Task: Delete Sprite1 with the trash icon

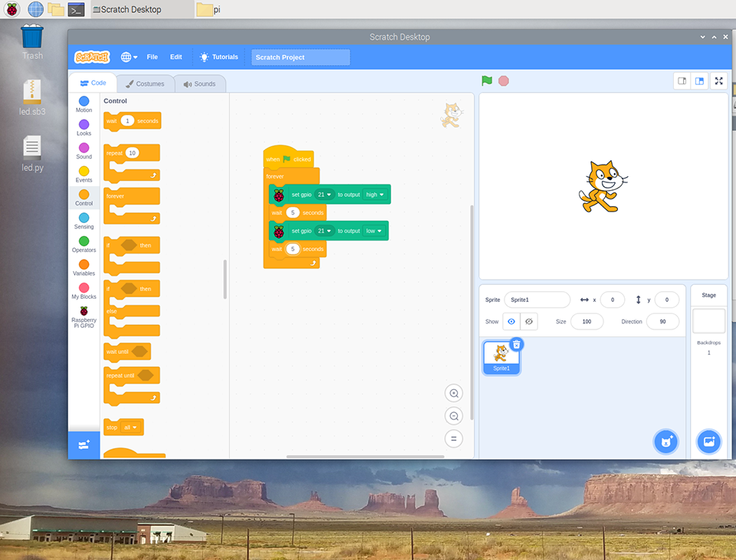Action: (516, 345)
